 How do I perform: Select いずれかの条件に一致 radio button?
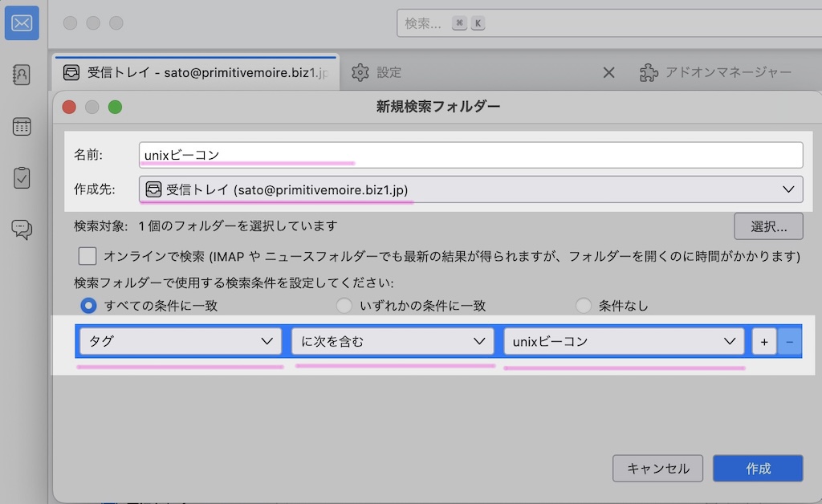pos(344,306)
